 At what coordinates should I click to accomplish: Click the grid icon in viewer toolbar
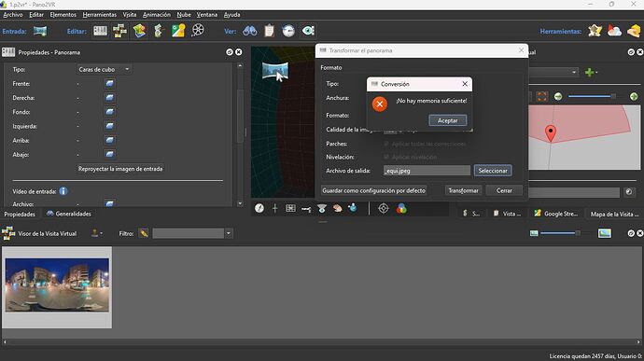(x=290, y=208)
